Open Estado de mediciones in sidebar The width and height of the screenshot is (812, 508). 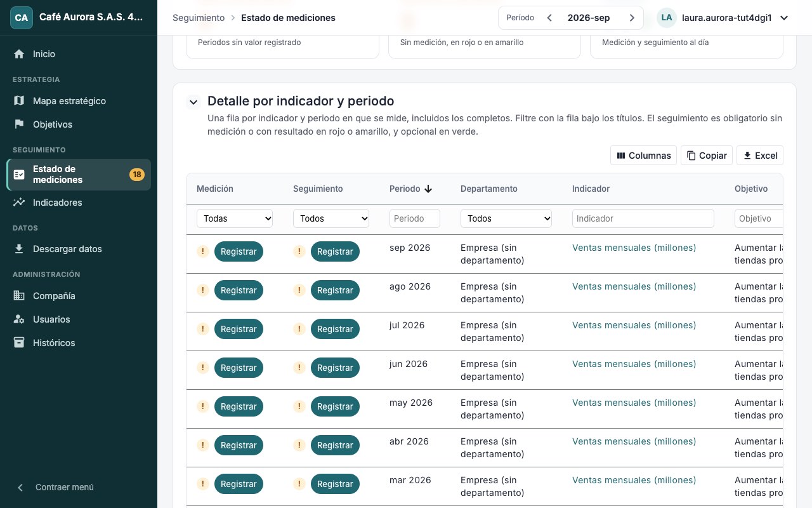[x=79, y=175]
